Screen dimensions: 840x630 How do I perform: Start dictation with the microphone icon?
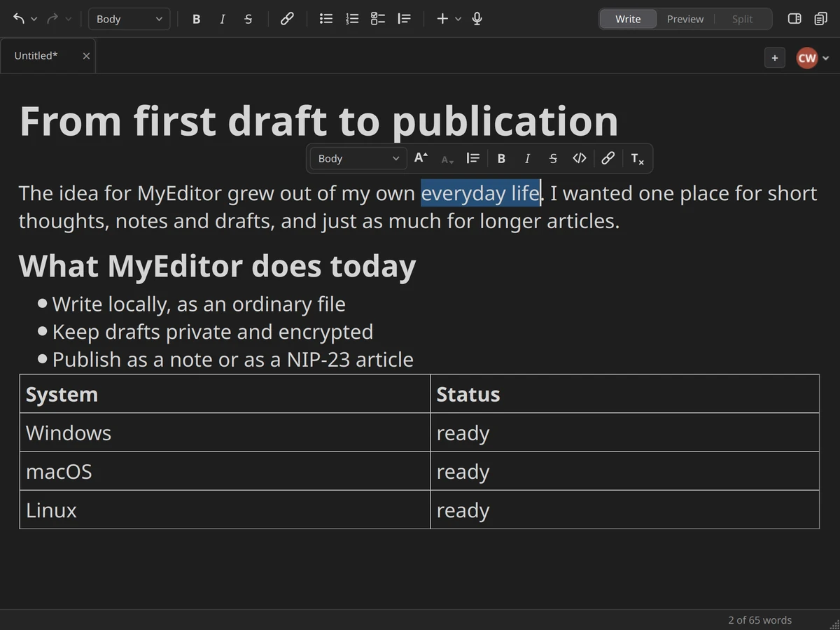coord(477,19)
